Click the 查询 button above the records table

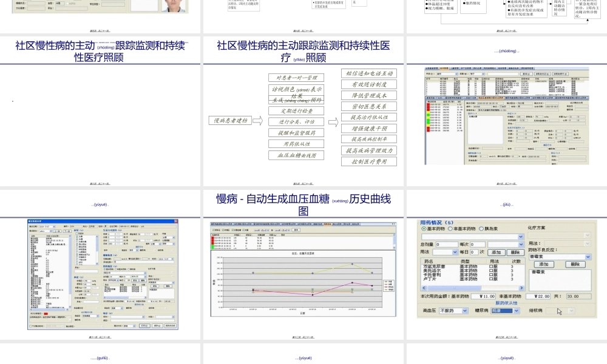296,230
